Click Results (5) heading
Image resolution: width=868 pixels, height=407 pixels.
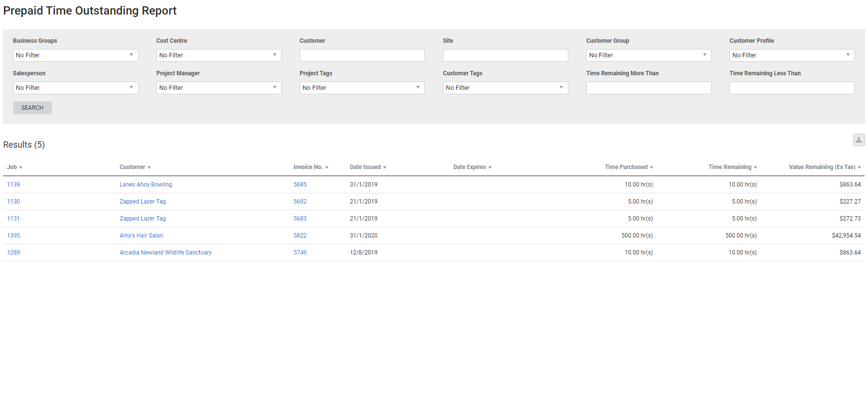pyautogui.click(x=24, y=145)
